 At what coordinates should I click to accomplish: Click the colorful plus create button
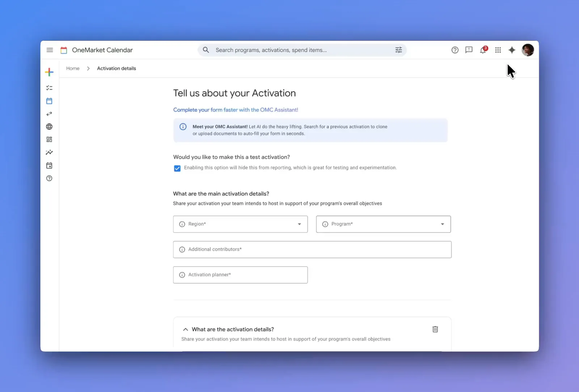[x=49, y=72]
